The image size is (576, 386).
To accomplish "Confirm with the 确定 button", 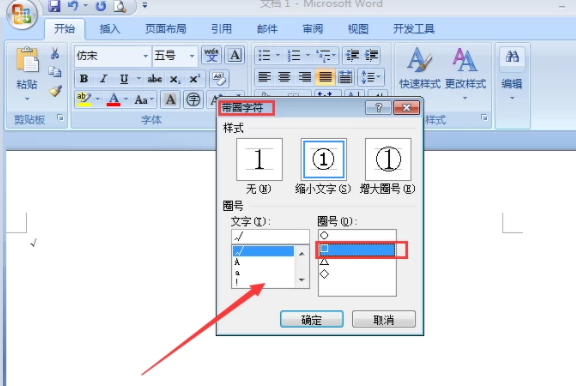I will 312,320.
